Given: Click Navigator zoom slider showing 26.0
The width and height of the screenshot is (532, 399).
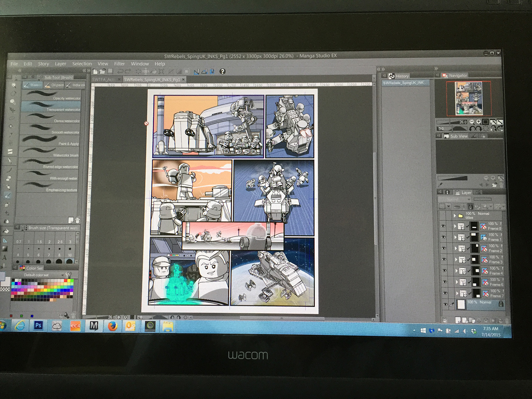Looking at the screenshot, I should pos(452,122).
